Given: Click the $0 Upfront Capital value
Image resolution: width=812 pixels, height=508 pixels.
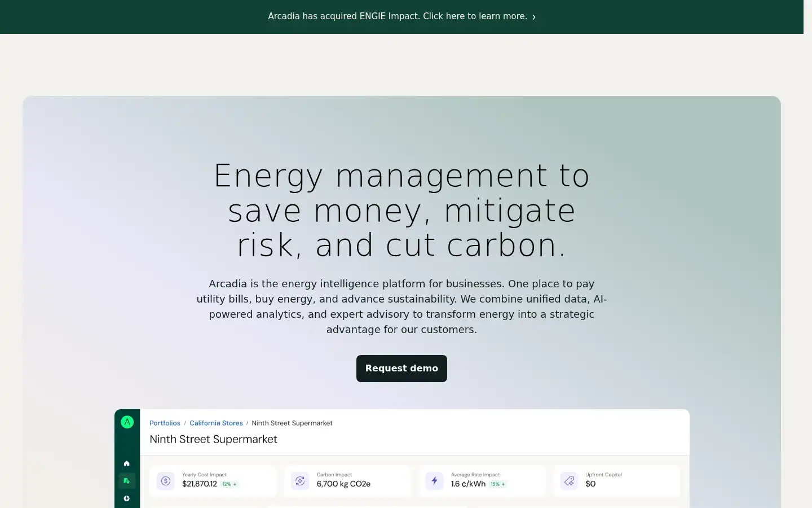Looking at the screenshot, I should click(590, 484).
